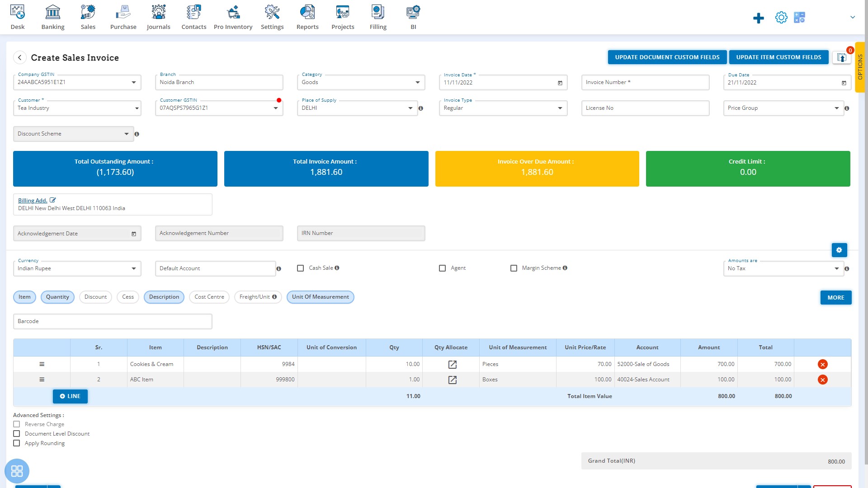Toggle the Discount column chip
Viewport: 868px width, 488px height.
(95, 297)
